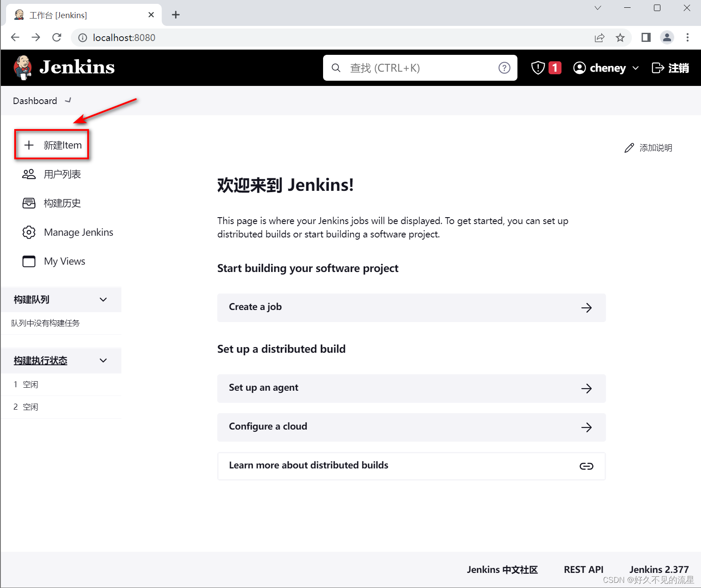This screenshot has width=701, height=588.
Task: Click executor 2 空闲 row
Action: [61, 407]
